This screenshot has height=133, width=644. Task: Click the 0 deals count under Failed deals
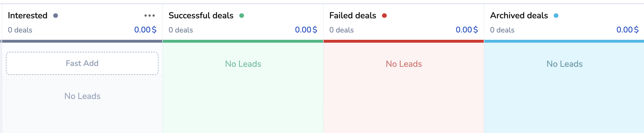pos(342,30)
